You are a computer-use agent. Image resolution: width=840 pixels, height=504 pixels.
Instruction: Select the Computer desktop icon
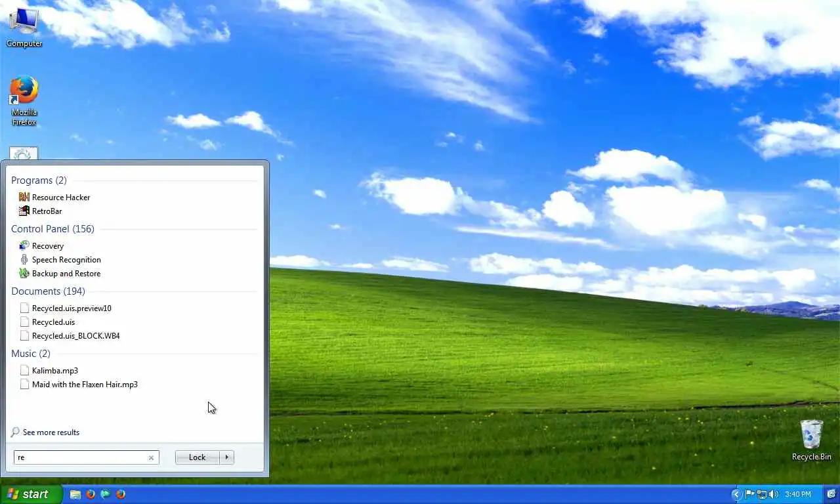(x=24, y=27)
